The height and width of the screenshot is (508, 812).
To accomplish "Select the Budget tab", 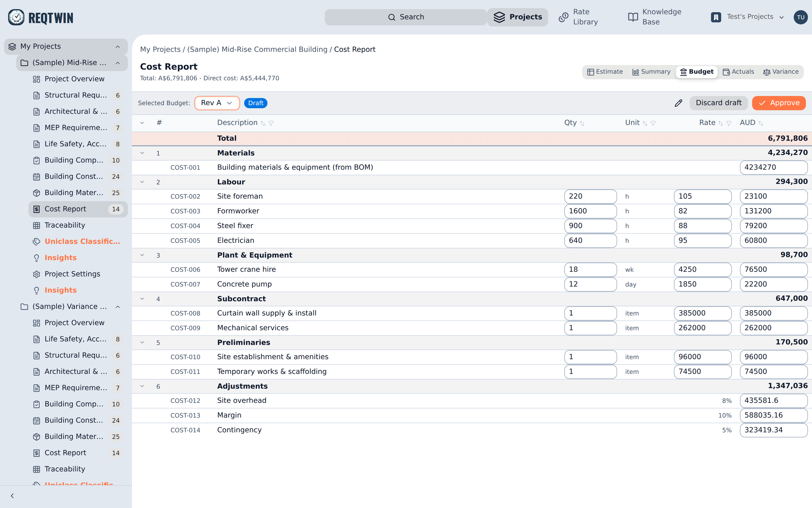I will 697,72.
